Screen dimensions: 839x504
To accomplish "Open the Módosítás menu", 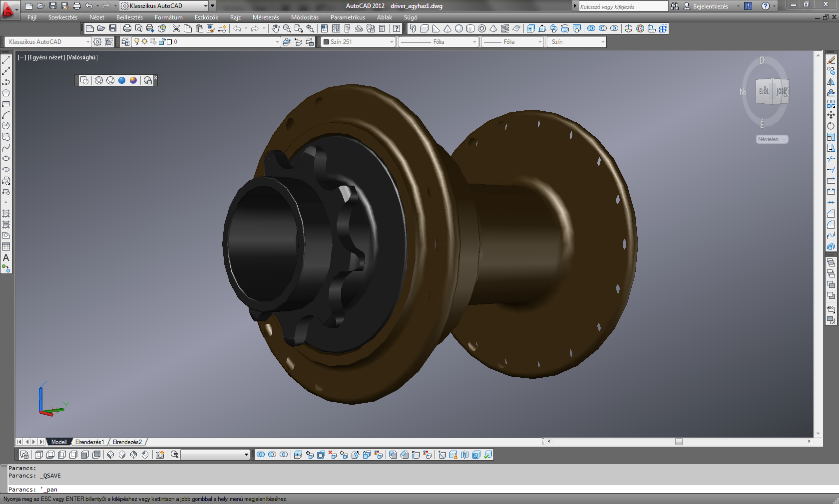I will pos(305,17).
